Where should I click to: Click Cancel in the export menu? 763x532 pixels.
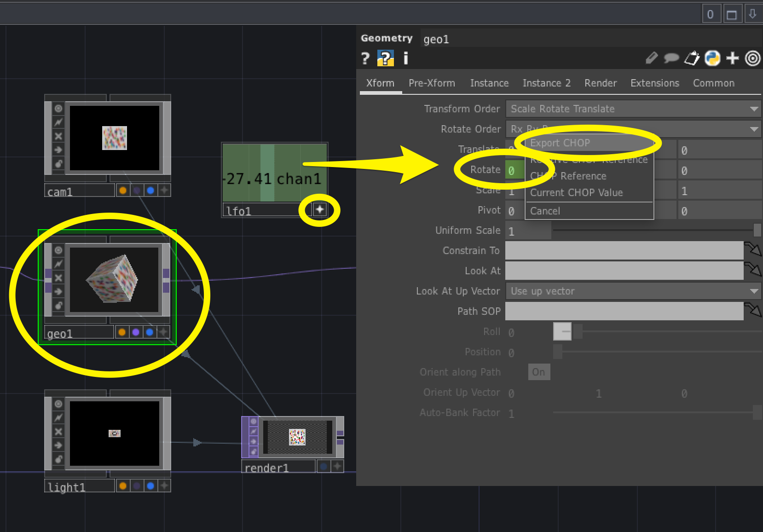(545, 211)
